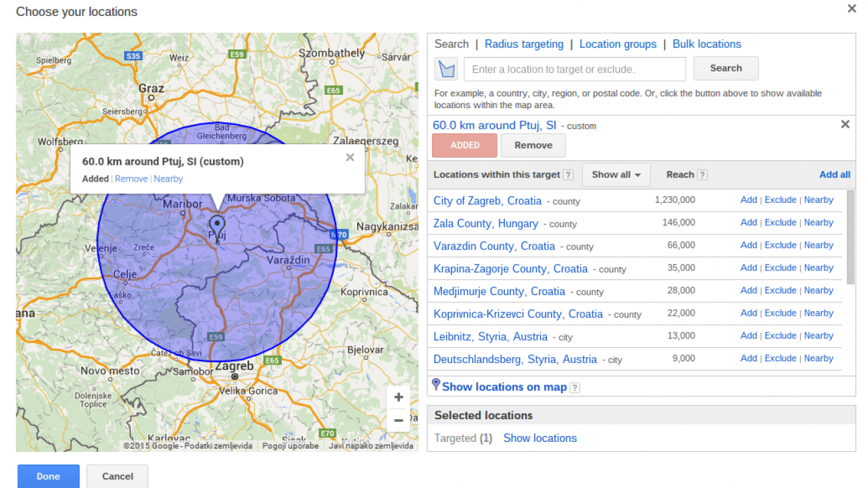This screenshot has height=488, width=868.
Task: Switch to Radius targeting tab
Action: click(x=523, y=44)
